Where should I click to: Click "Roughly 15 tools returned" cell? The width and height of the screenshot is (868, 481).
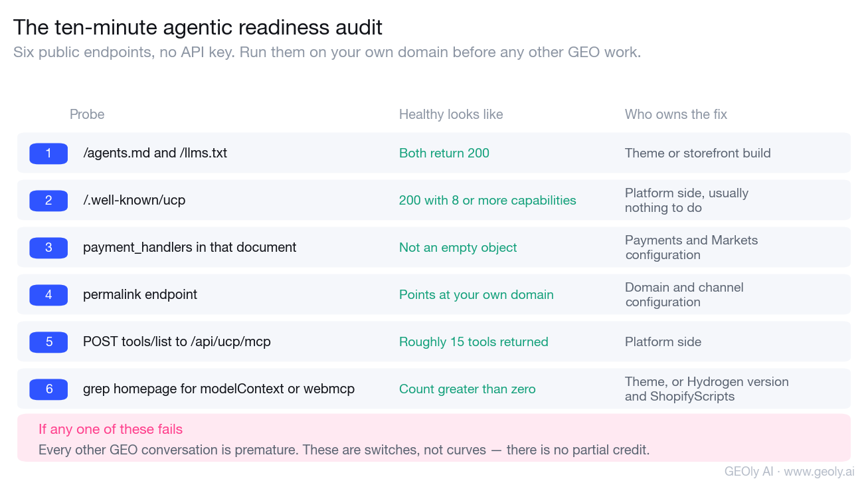click(474, 341)
